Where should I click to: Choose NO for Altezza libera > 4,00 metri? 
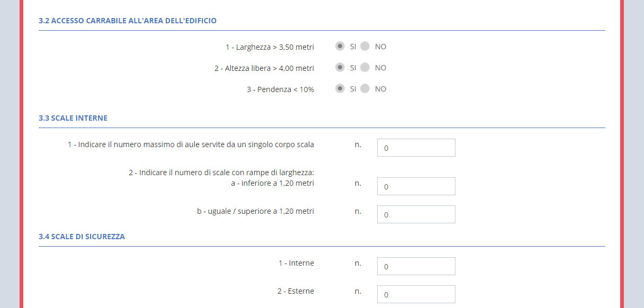coord(365,67)
